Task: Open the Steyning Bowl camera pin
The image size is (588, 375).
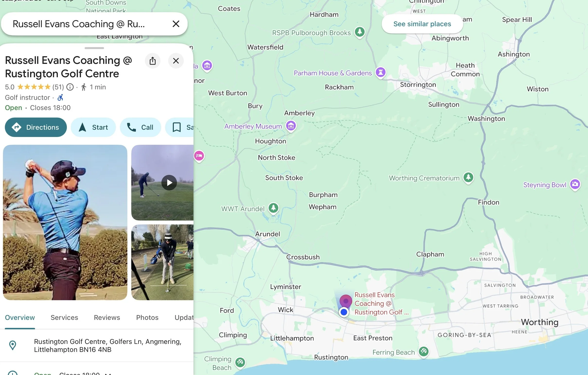Action: pyautogui.click(x=575, y=184)
